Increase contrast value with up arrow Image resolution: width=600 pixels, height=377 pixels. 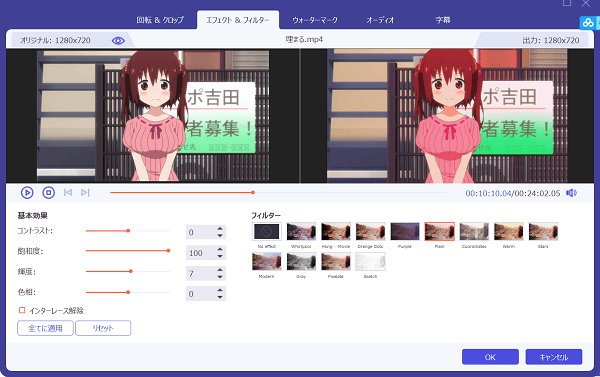220,229
